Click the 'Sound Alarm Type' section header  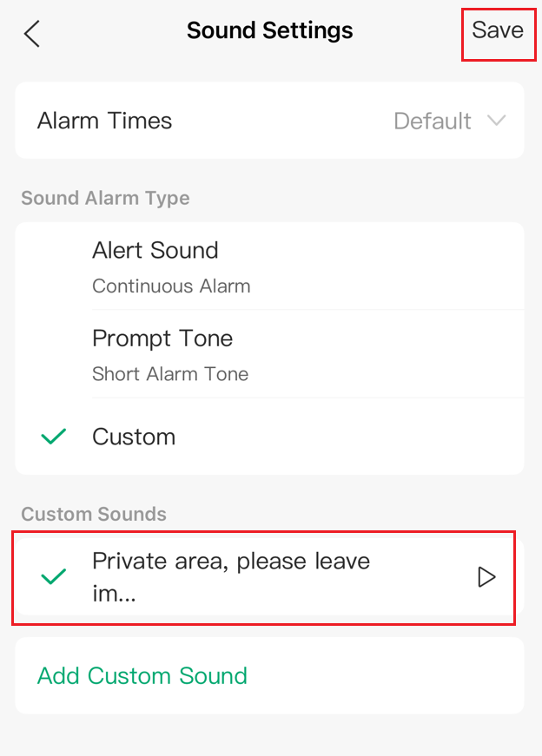[105, 198]
